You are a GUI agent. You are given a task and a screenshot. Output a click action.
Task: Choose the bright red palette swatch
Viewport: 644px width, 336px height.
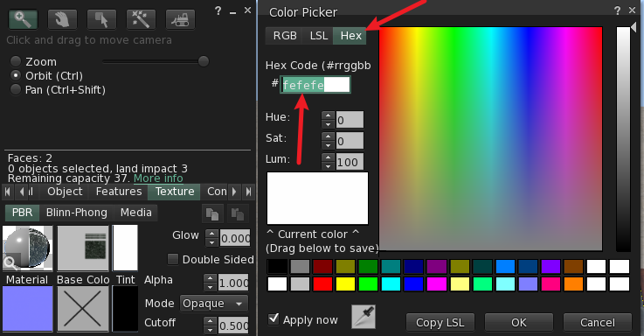(x=322, y=283)
